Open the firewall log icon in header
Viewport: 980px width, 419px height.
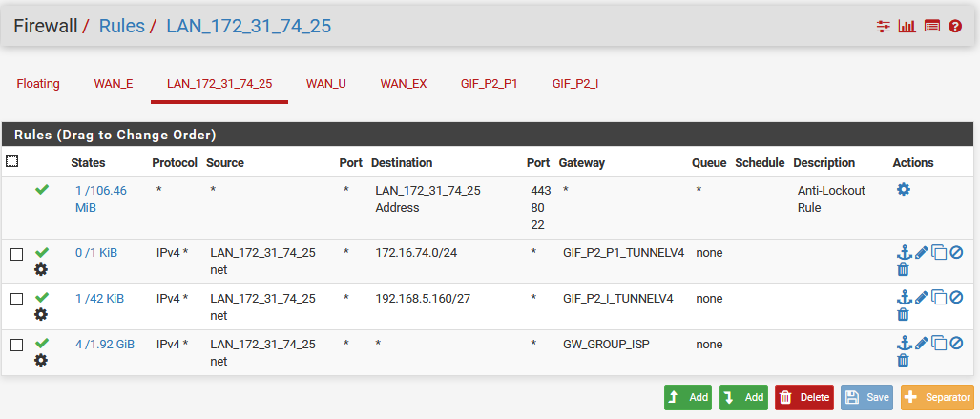[x=932, y=27]
